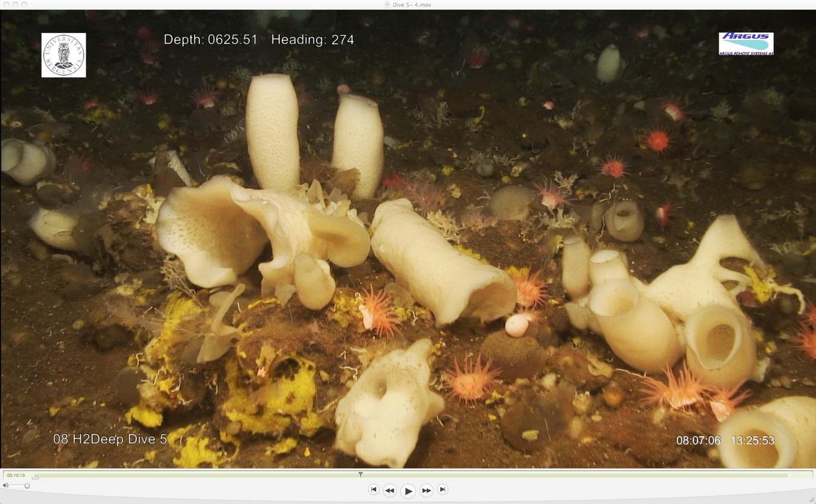Click the volume slider knob

pos(27,486)
